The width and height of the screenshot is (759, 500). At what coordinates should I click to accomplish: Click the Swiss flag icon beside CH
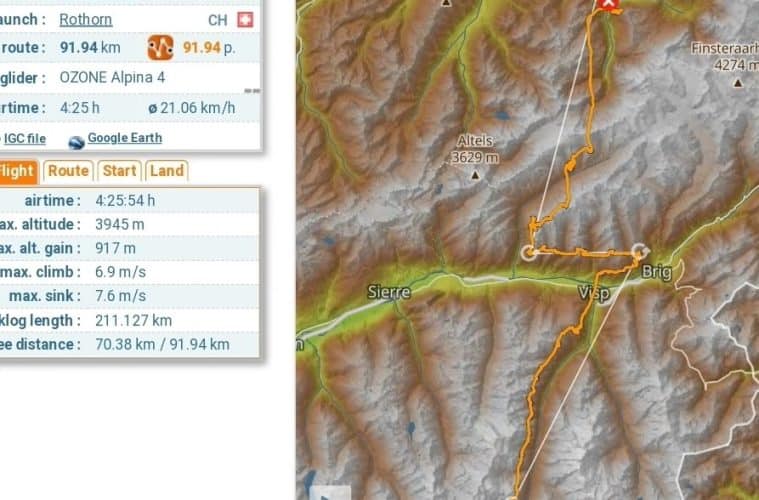point(245,20)
